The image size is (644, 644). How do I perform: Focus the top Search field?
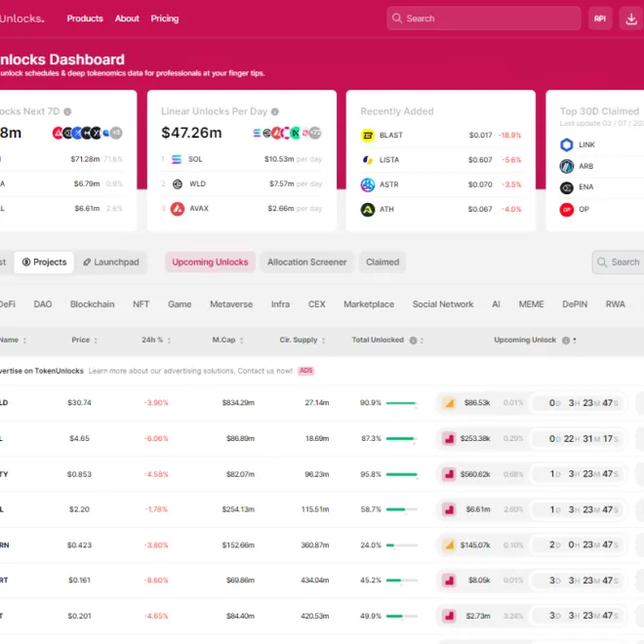click(x=483, y=19)
